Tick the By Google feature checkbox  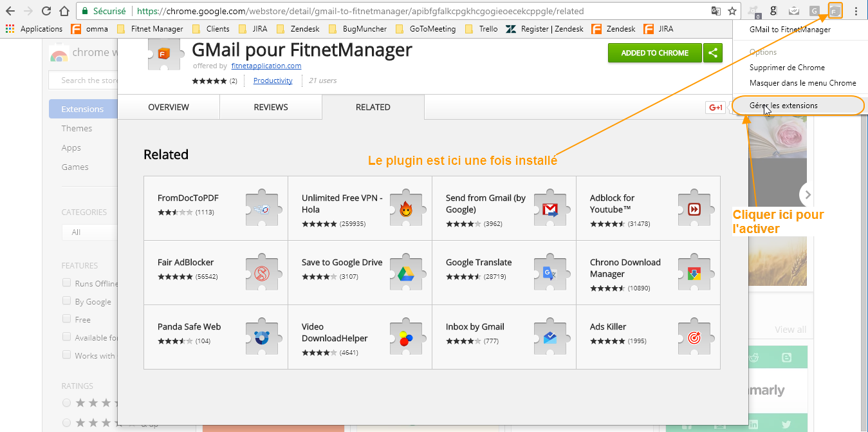66,301
